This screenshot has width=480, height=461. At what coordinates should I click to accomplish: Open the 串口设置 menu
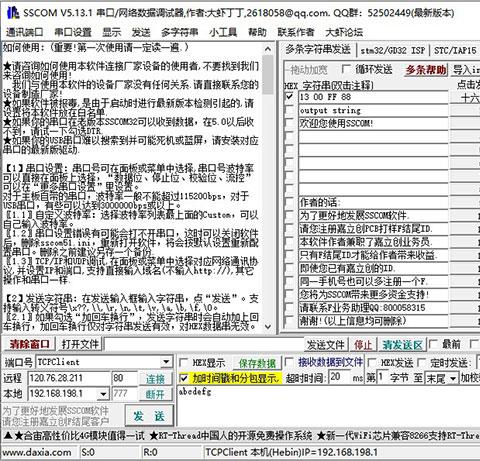(x=73, y=32)
